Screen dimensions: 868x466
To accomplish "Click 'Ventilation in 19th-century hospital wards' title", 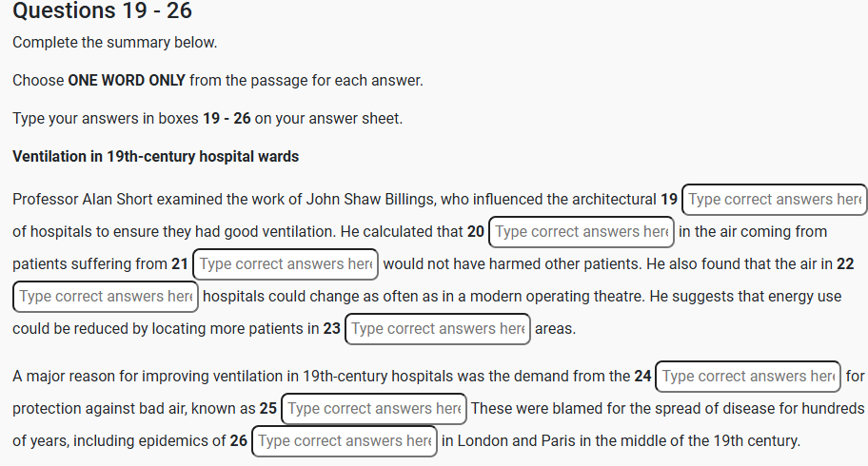I will coord(156,157).
